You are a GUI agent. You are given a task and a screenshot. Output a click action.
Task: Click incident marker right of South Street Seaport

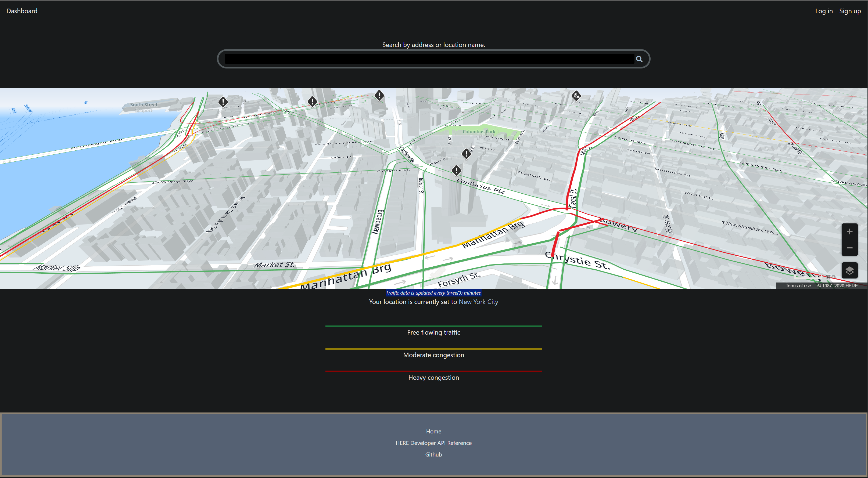pyautogui.click(x=223, y=102)
